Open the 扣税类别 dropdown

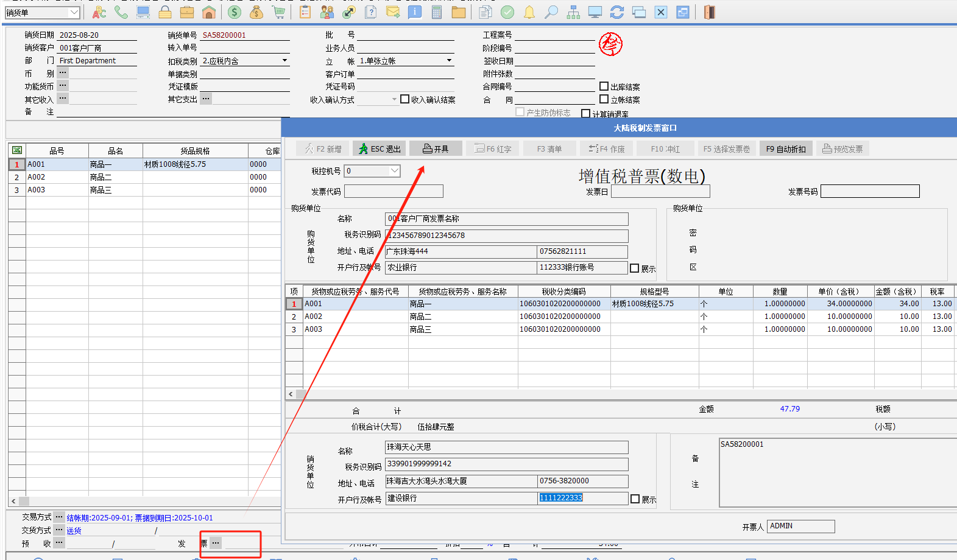[284, 61]
